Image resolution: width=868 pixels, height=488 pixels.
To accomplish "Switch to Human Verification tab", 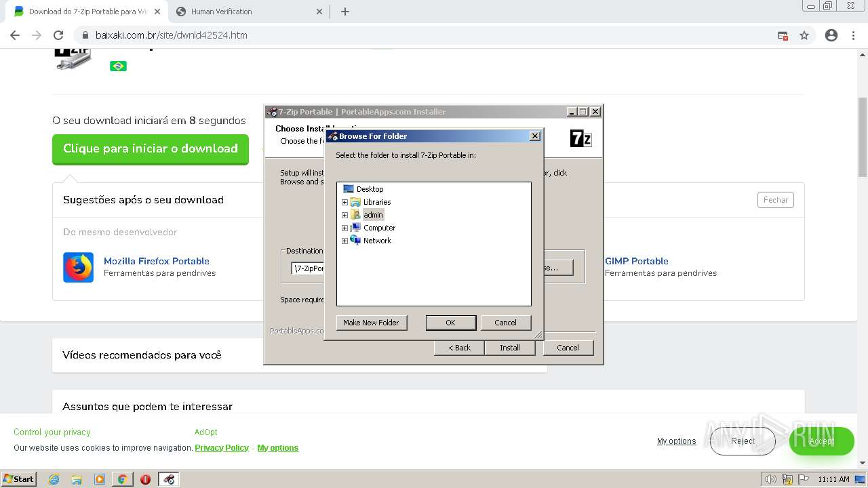I will click(x=248, y=12).
